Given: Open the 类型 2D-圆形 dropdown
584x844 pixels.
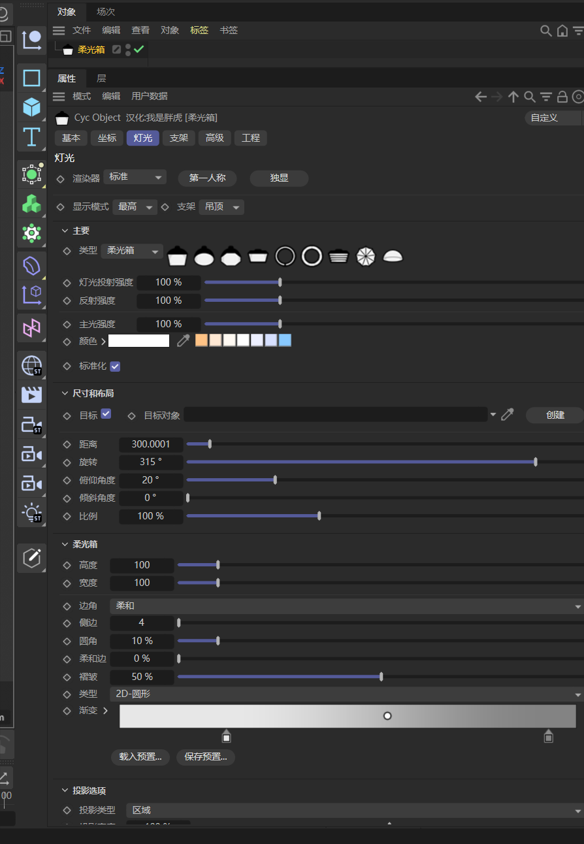Looking at the screenshot, I should tap(347, 694).
